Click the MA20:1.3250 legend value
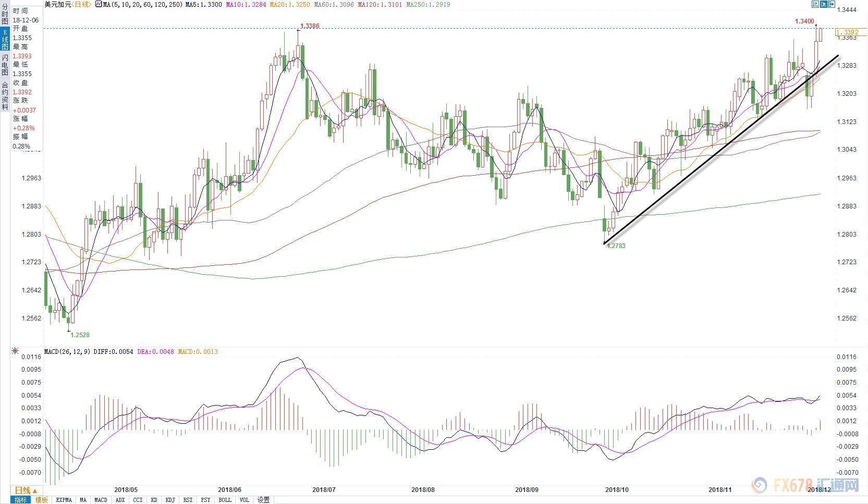This screenshot has height=504, width=868. click(290, 4)
